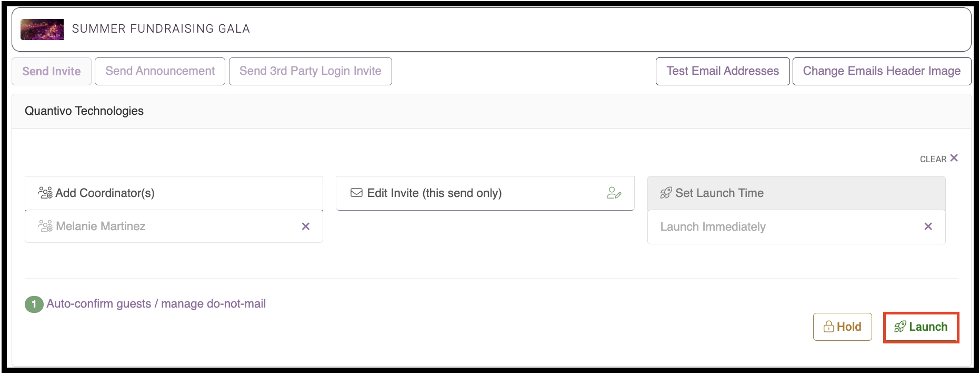Viewport: 980px width, 375px height.
Task: Click the envelope icon on Edit Invite
Action: click(356, 193)
